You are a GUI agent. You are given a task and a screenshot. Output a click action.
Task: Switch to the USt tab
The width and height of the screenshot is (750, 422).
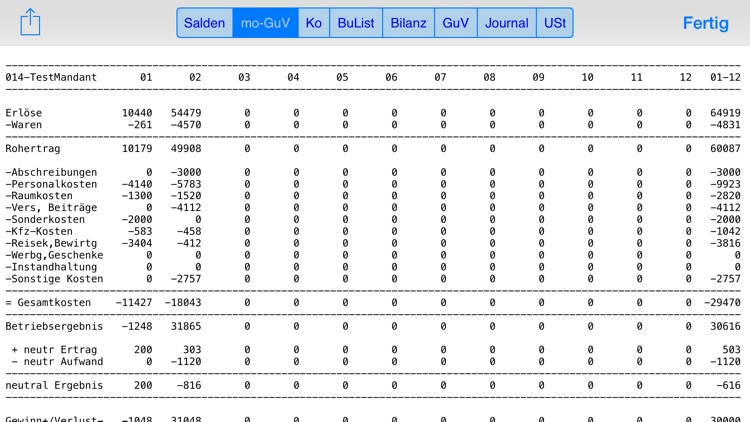(555, 23)
